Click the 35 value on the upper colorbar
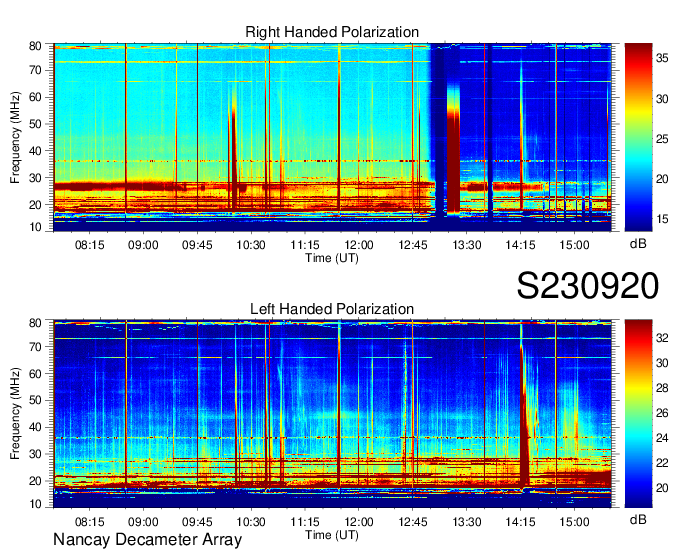 (x=662, y=59)
